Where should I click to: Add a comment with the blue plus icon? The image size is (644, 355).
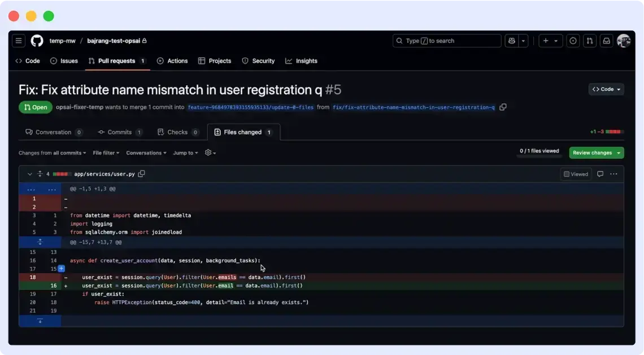point(61,269)
